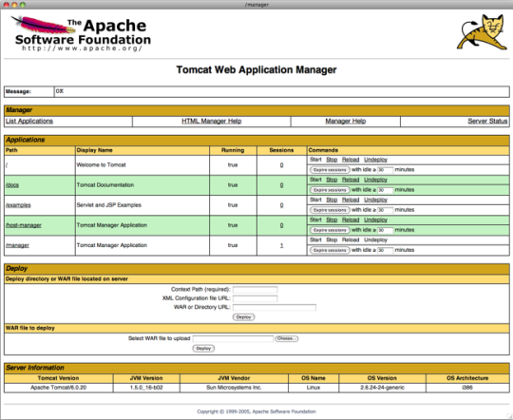Viewport: 513px width, 420px height.
Task: Open the /examples application path link
Action: (18, 205)
